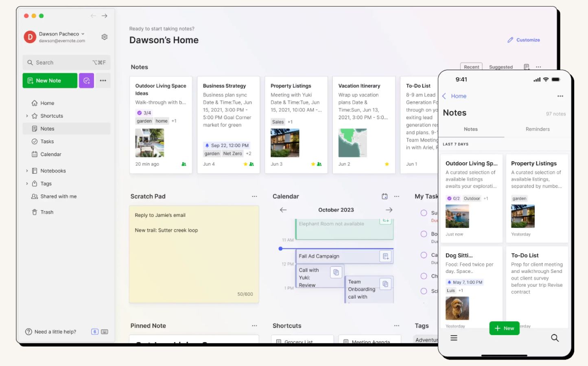The width and height of the screenshot is (588, 366).
Task: Select Notes in the sidebar
Action: (66, 129)
